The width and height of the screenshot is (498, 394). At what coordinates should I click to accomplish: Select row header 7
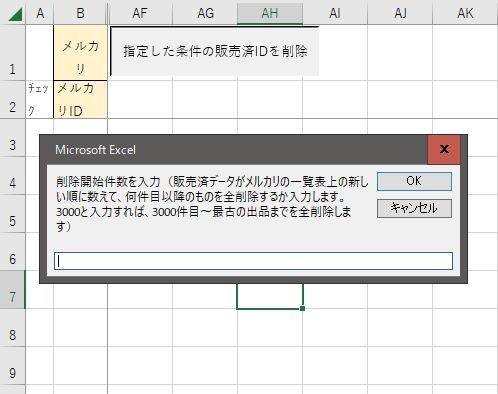[13, 290]
